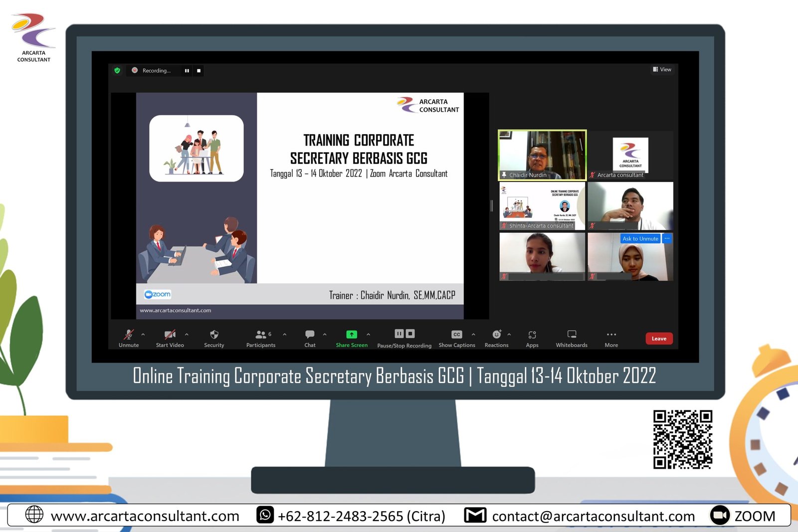Image resolution: width=798 pixels, height=532 pixels.
Task: Open the Chat panel
Action: click(310, 335)
